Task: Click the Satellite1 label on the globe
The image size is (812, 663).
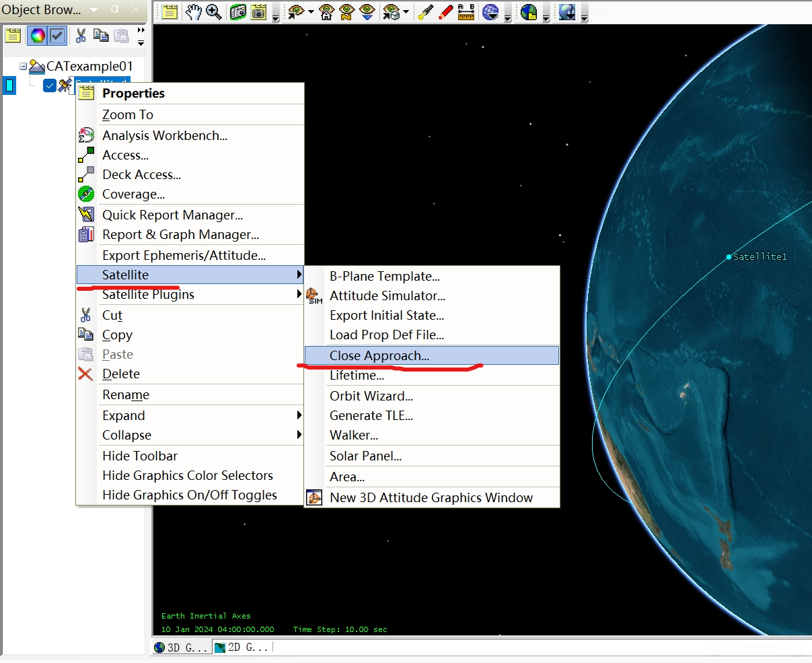Action: pos(760,256)
